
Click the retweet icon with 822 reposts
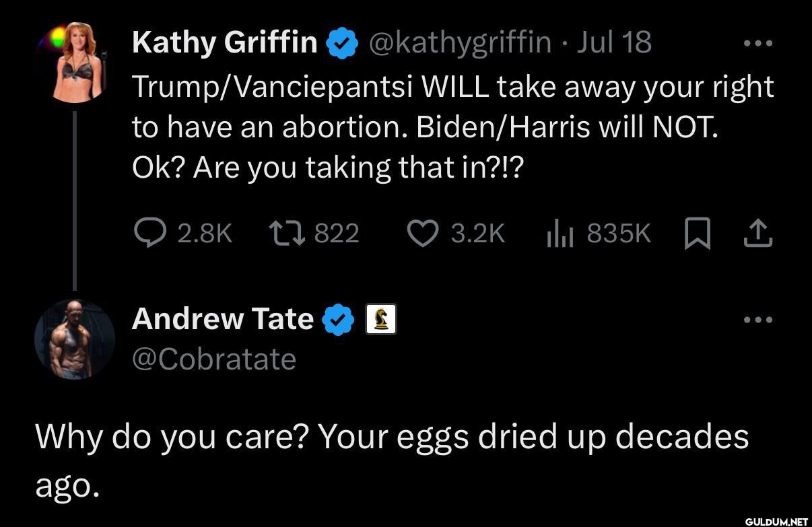287,233
